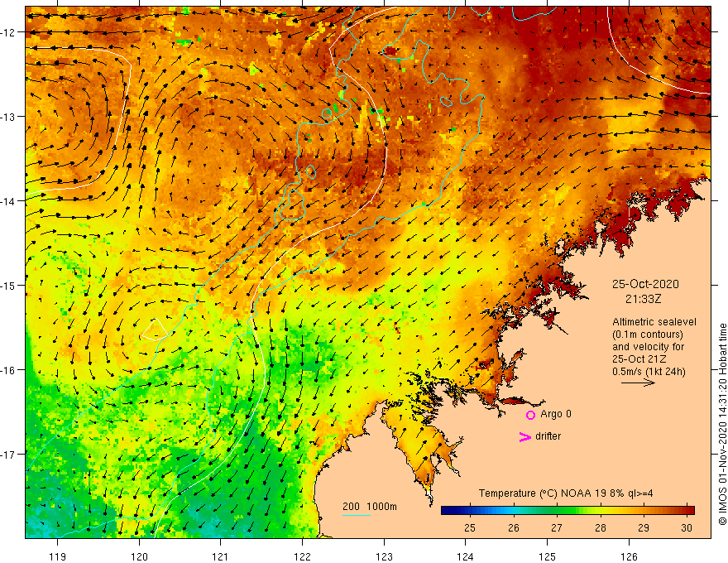The height and width of the screenshot is (563, 728).
Task: Click latitude axis label '-13'
Action: (x=8, y=117)
